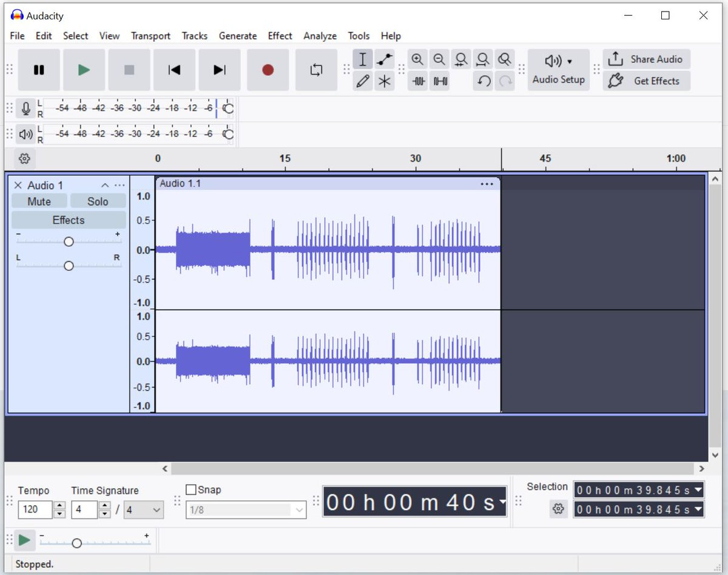
Task: Open the Audio 1 track menu dots
Action: tap(120, 185)
